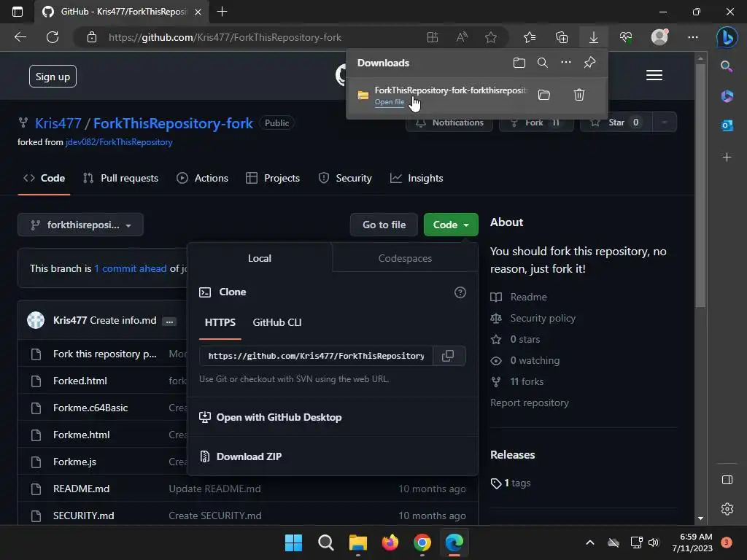Open the Insights tab
Screen dimensions: 747x560
417,178
